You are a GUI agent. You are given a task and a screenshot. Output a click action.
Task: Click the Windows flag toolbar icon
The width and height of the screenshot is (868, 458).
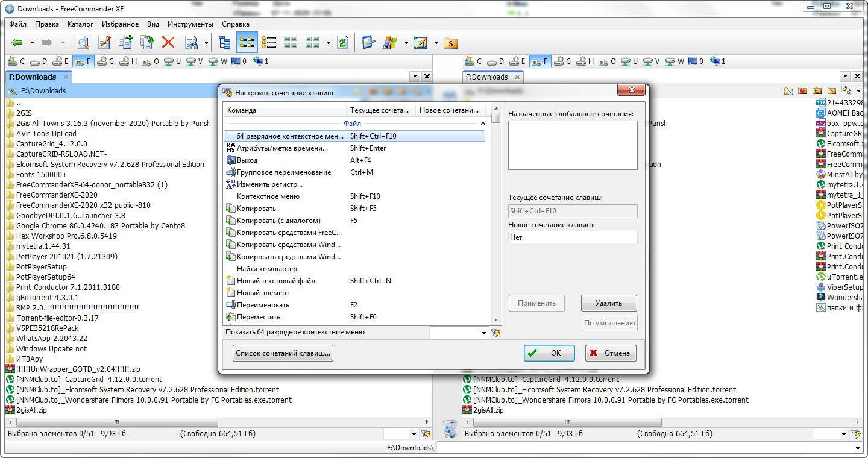[x=391, y=43]
